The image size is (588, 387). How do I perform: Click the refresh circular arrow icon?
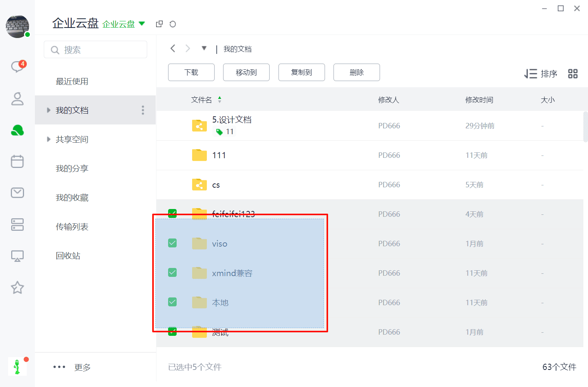173,24
